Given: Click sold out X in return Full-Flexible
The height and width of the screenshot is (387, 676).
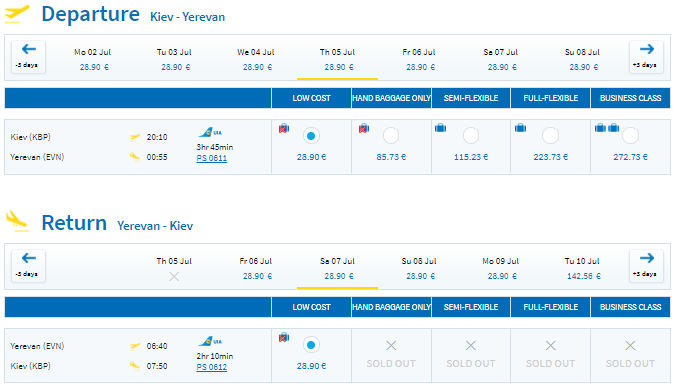Looking at the screenshot, I should [551, 345].
